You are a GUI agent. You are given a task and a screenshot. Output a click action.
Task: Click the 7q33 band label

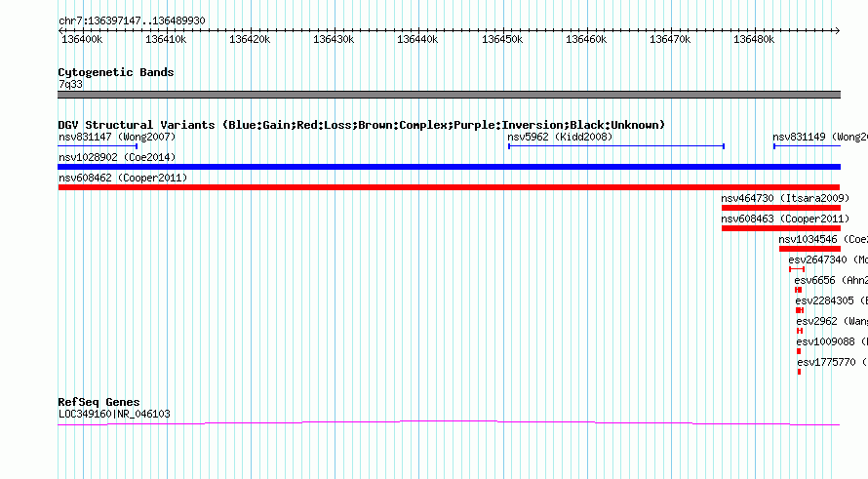pyautogui.click(x=70, y=84)
